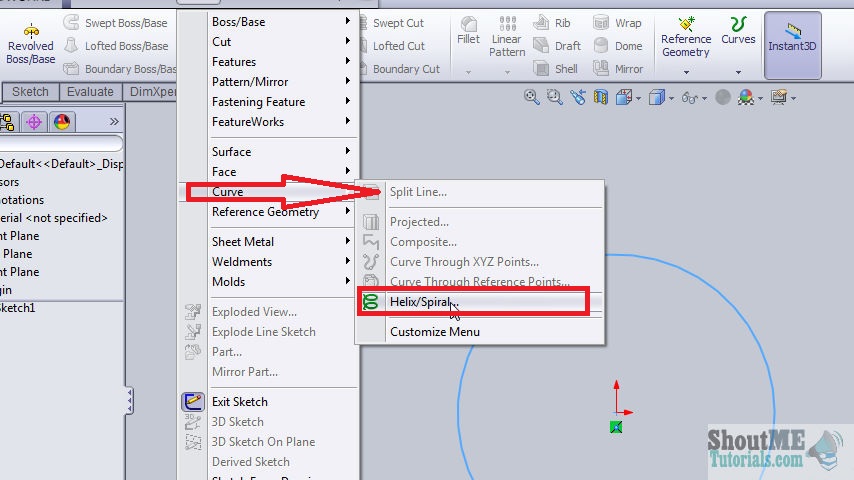854x480 pixels.
Task: Click the Apply Scene sphere icon
Action: pos(723,98)
